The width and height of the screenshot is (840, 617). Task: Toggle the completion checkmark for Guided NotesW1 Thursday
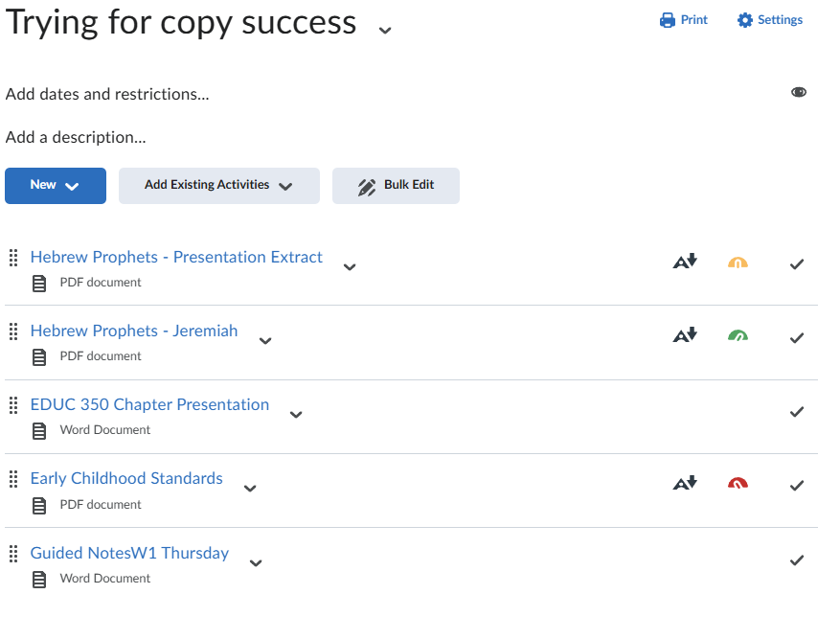click(x=796, y=560)
